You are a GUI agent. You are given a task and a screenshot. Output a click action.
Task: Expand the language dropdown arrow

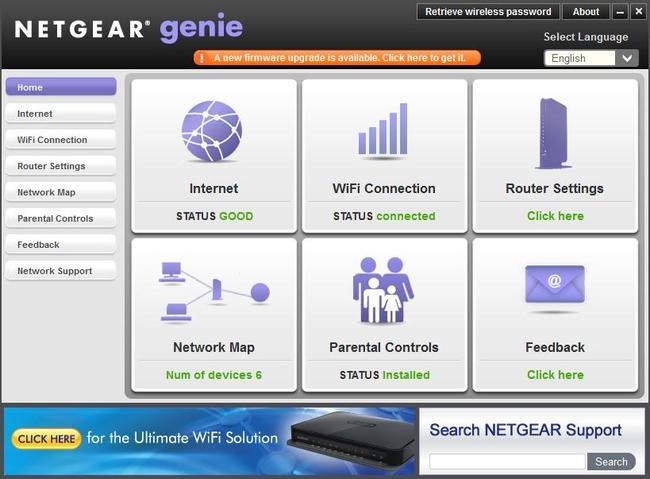pos(627,58)
